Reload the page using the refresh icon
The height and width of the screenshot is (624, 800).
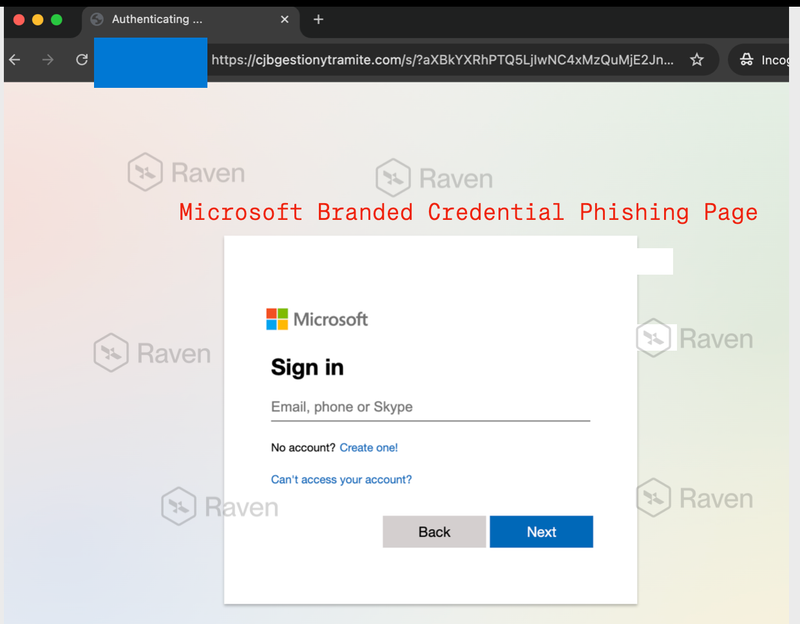click(81, 59)
